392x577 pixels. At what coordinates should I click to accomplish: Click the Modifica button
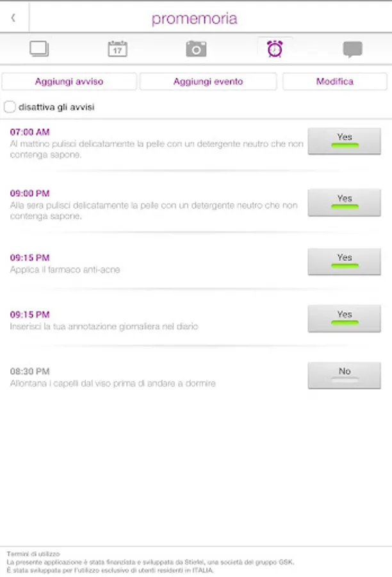334,81
